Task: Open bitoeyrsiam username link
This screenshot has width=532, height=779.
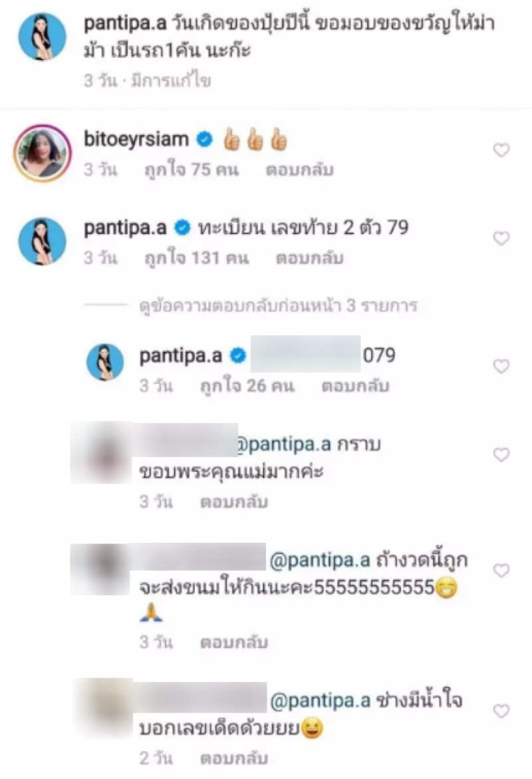Action: pos(136,139)
